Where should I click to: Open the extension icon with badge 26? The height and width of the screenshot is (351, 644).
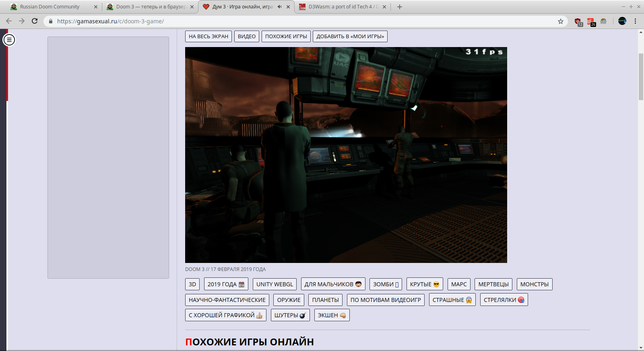coord(591,22)
